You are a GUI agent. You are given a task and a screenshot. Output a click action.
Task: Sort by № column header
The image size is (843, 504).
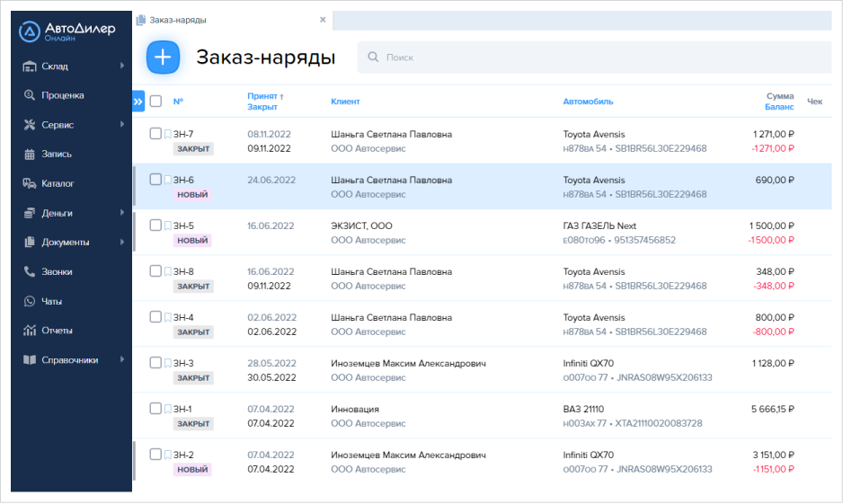click(x=178, y=101)
